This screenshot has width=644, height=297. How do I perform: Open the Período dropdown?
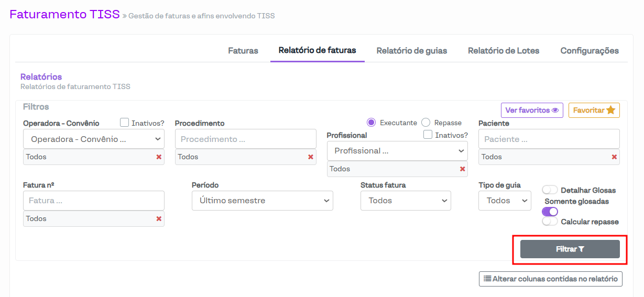click(x=262, y=201)
